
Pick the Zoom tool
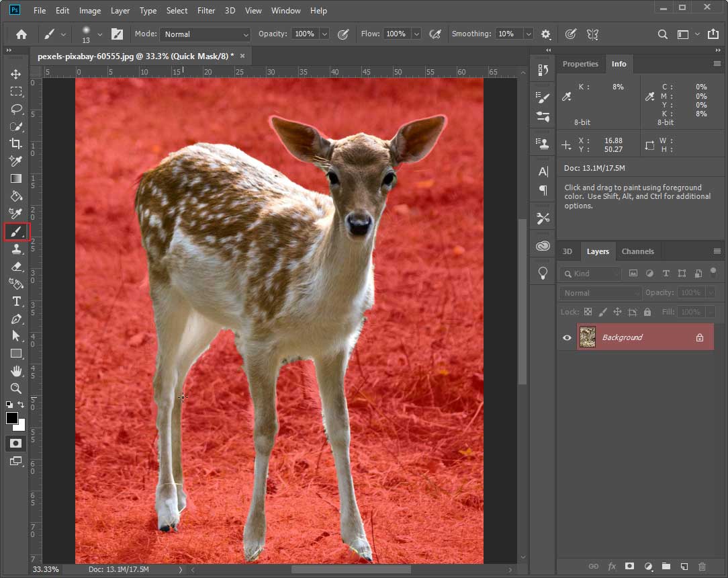click(x=16, y=388)
